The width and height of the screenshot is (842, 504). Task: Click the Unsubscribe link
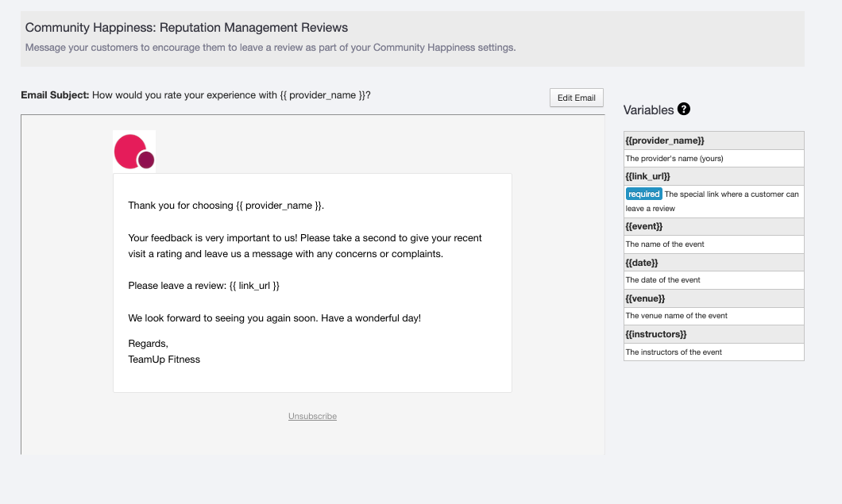tap(312, 416)
